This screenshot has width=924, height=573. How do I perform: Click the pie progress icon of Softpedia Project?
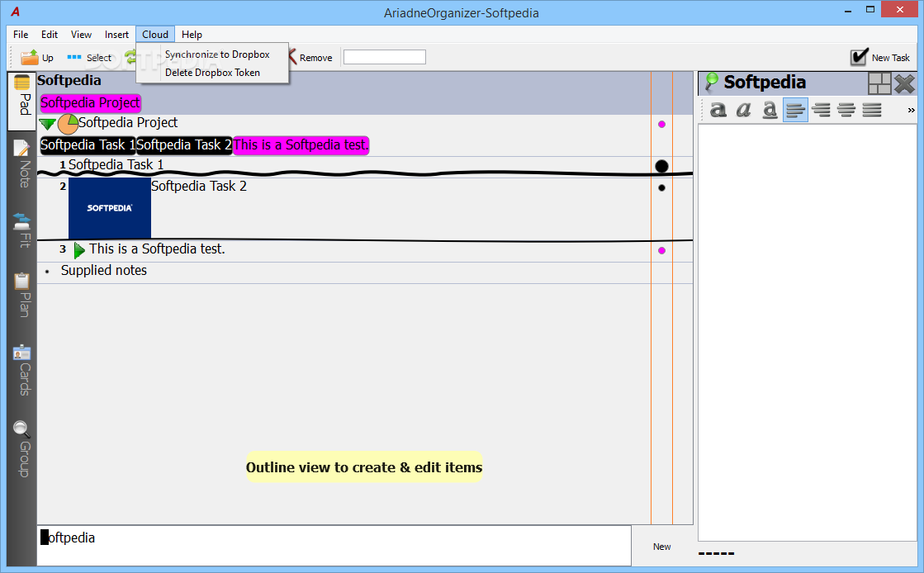click(x=68, y=124)
